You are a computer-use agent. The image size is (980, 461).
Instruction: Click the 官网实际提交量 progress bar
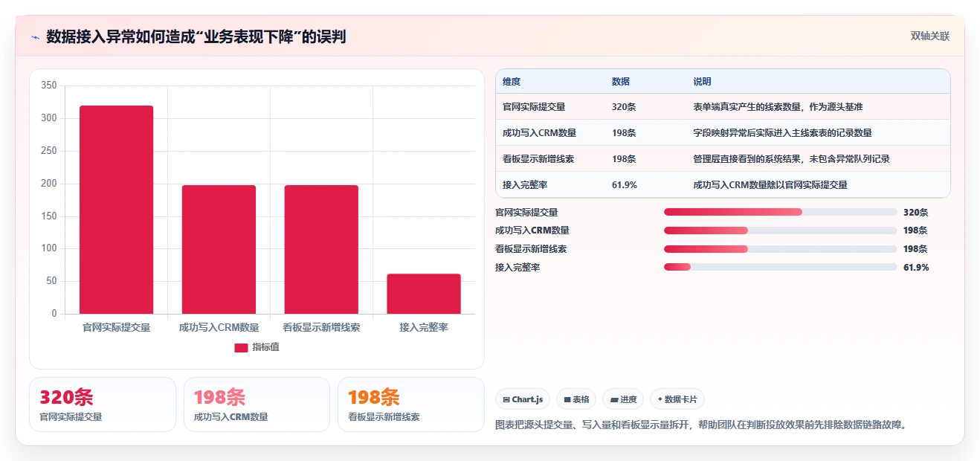tap(781, 212)
